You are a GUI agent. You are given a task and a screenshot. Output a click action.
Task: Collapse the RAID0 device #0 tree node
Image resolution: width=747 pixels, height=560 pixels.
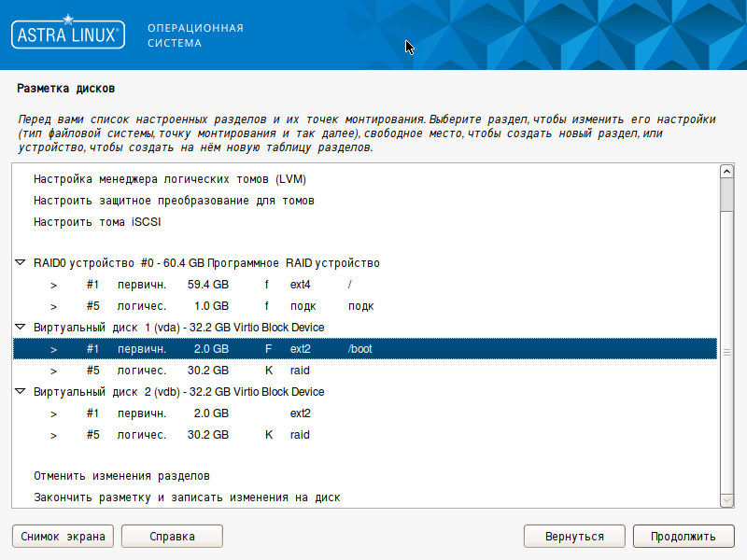pos(21,263)
